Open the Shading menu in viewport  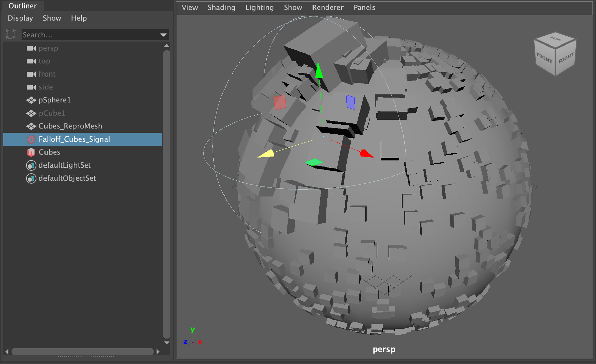pyautogui.click(x=221, y=7)
